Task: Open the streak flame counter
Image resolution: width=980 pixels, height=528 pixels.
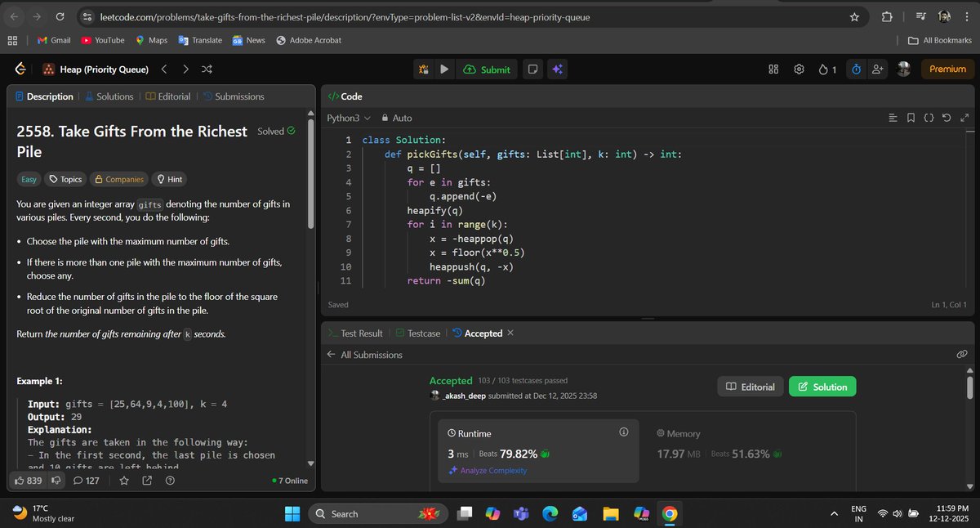Action: coord(827,69)
